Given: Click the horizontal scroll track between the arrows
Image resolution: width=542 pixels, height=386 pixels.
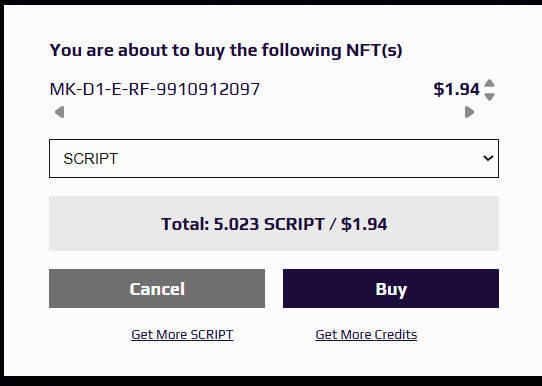Looking at the screenshot, I should point(264,112).
